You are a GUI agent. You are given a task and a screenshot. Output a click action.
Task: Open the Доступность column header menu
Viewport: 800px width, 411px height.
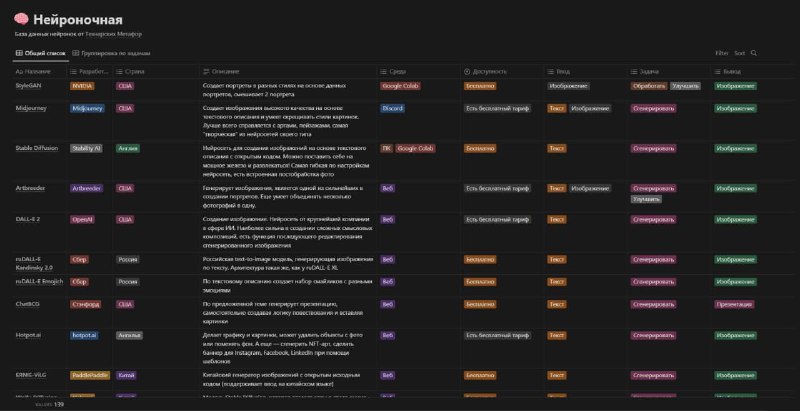(x=486, y=72)
